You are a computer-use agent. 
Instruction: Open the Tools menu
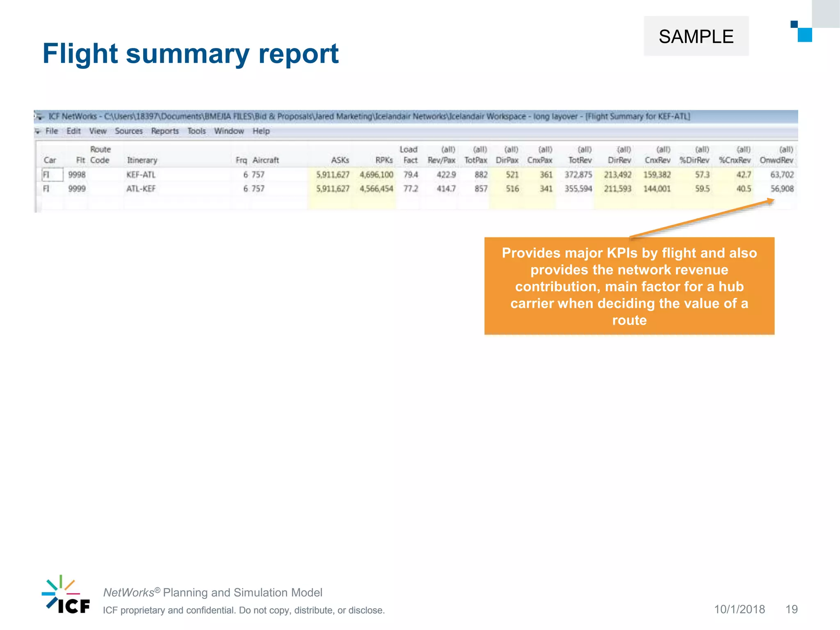point(196,131)
